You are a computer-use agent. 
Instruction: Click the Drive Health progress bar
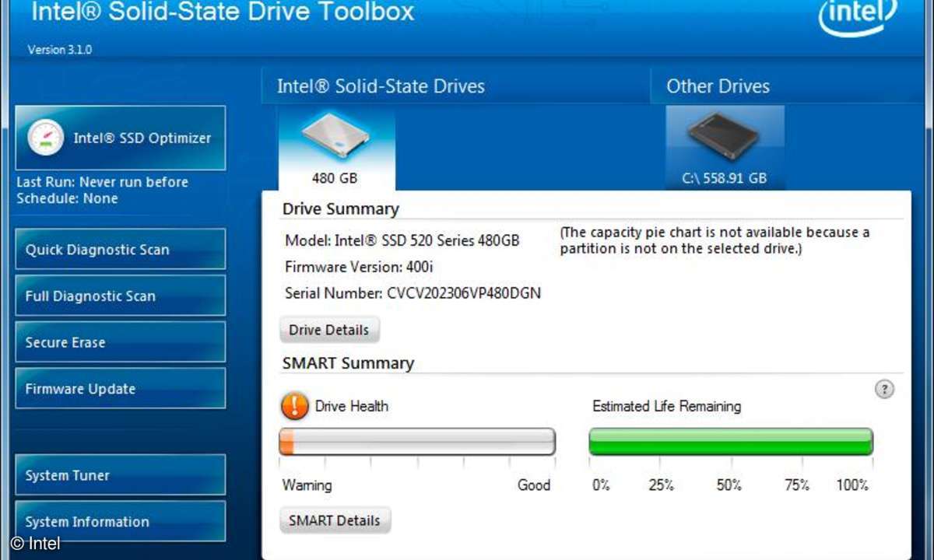point(417,441)
